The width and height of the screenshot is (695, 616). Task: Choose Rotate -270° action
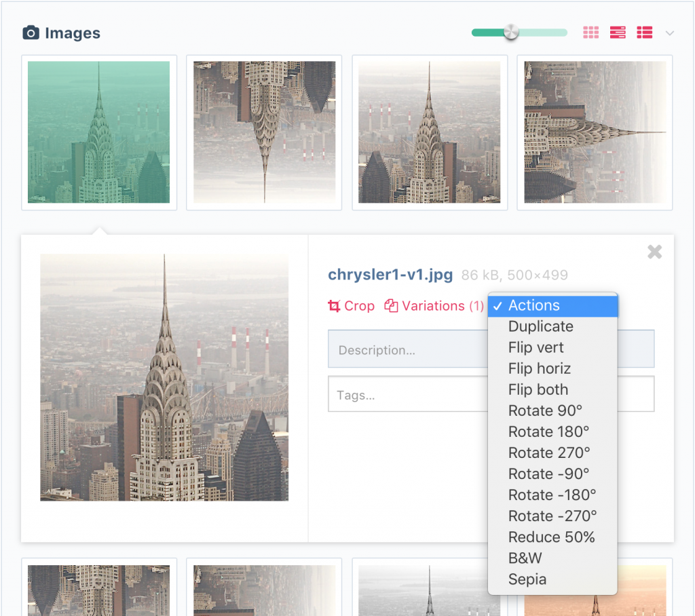552,516
